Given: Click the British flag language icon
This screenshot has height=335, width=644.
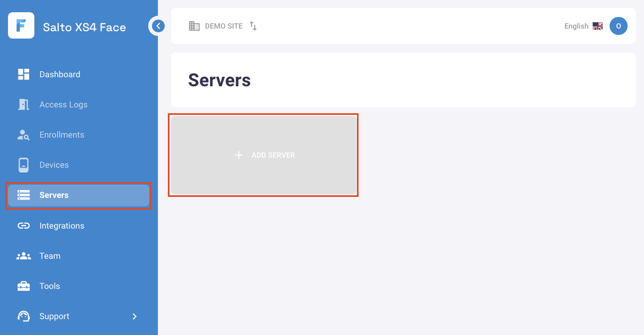Looking at the screenshot, I should coord(598,25).
